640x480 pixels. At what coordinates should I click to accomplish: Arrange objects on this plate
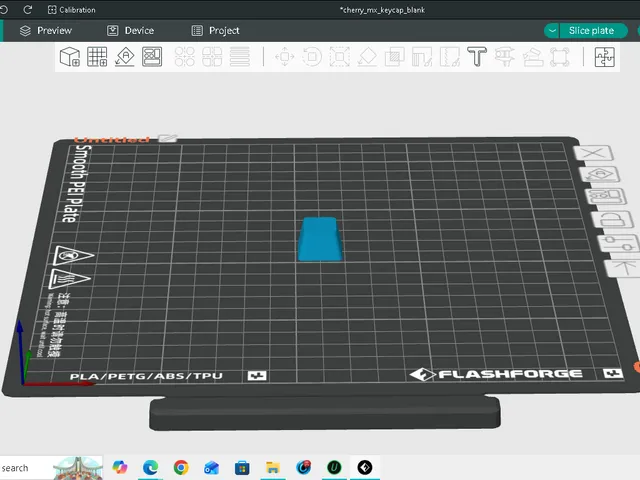pyautogui.click(x=606, y=196)
